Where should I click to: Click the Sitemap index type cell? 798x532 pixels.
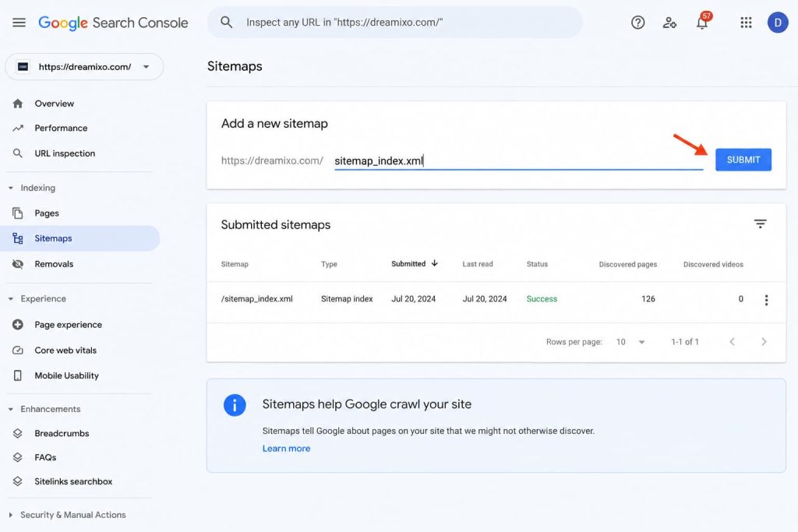tap(347, 298)
